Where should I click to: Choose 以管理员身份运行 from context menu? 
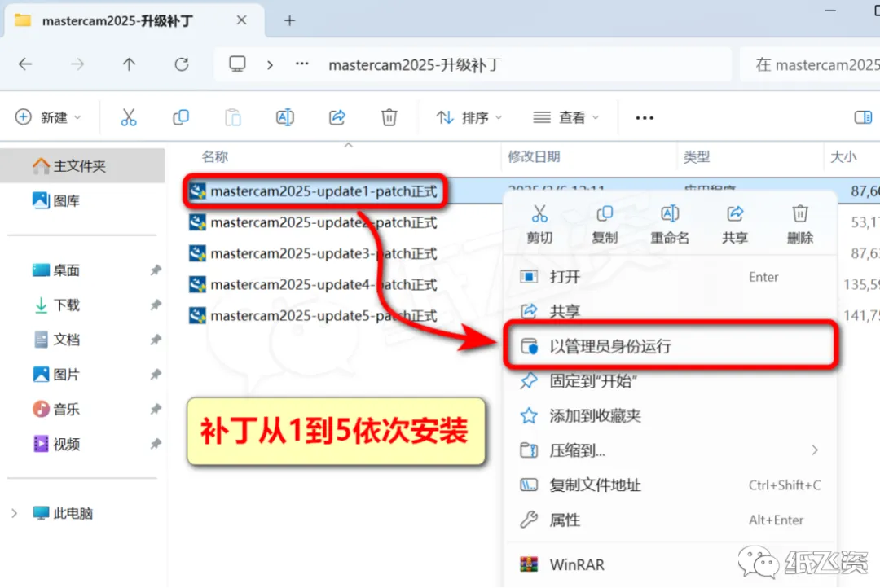click(x=670, y=345)
